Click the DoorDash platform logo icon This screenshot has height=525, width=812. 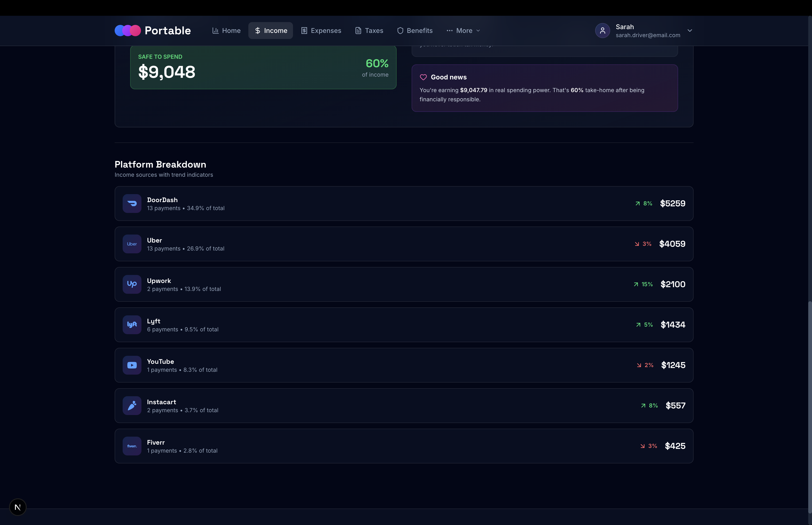click(132, 204)
